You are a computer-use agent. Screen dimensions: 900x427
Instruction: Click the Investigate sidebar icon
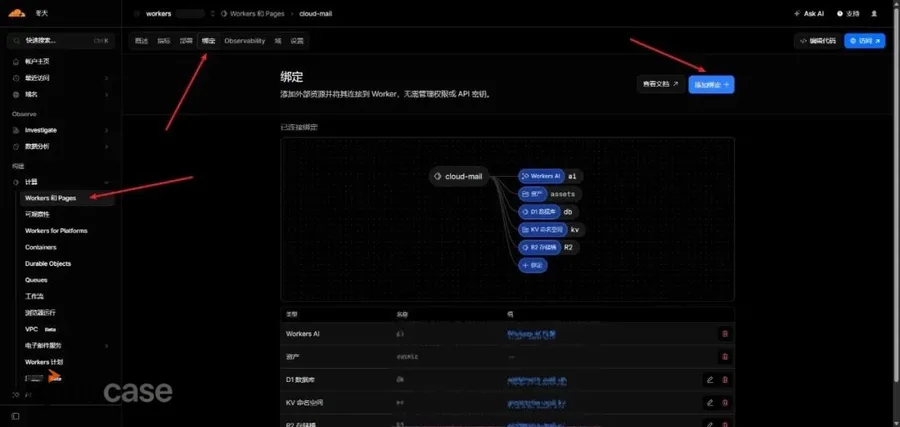[x=16, y=130]
